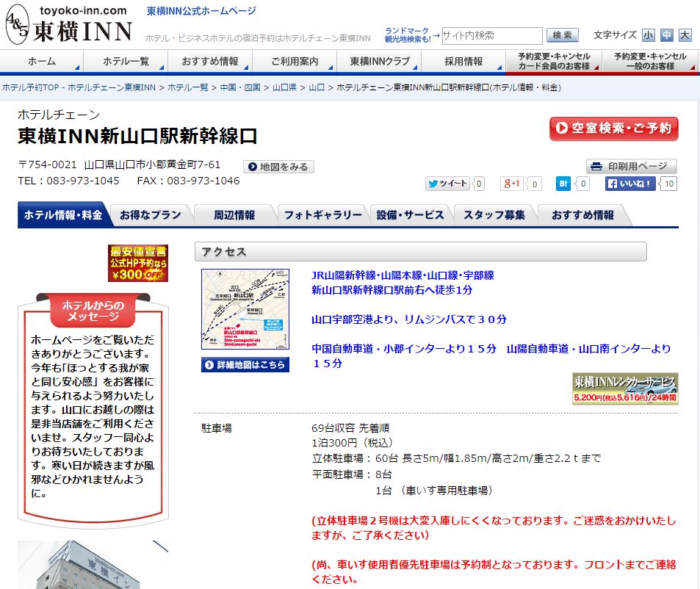Focus the サイト内検索 search field

click(492, 35)
